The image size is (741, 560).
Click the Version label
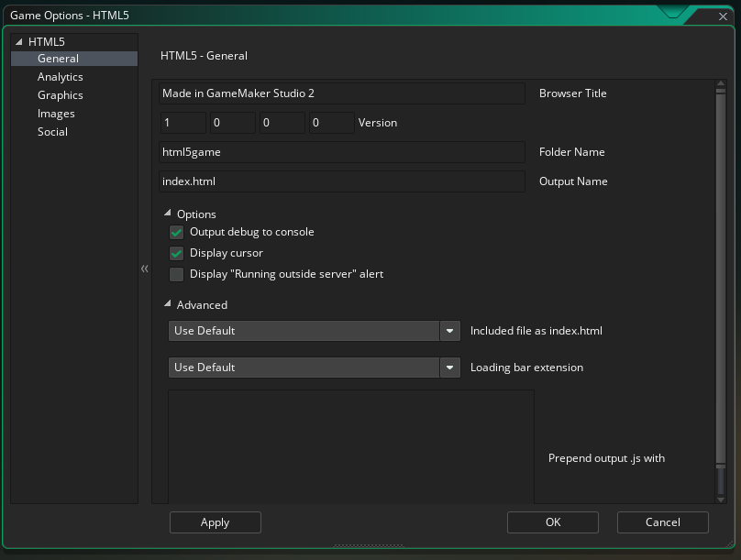coord(378,123)
